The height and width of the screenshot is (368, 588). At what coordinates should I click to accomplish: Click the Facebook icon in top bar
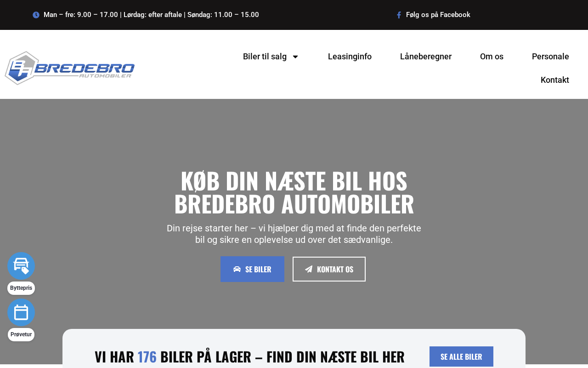coord(399,15)
